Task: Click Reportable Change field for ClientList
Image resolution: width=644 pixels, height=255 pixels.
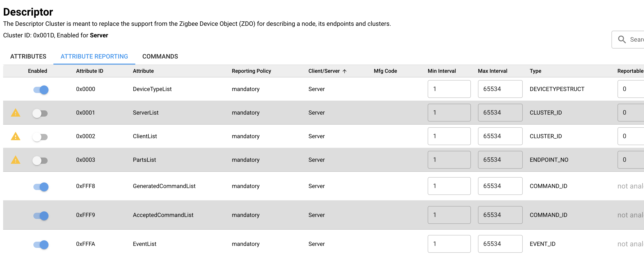Action: tap(631, 136)
